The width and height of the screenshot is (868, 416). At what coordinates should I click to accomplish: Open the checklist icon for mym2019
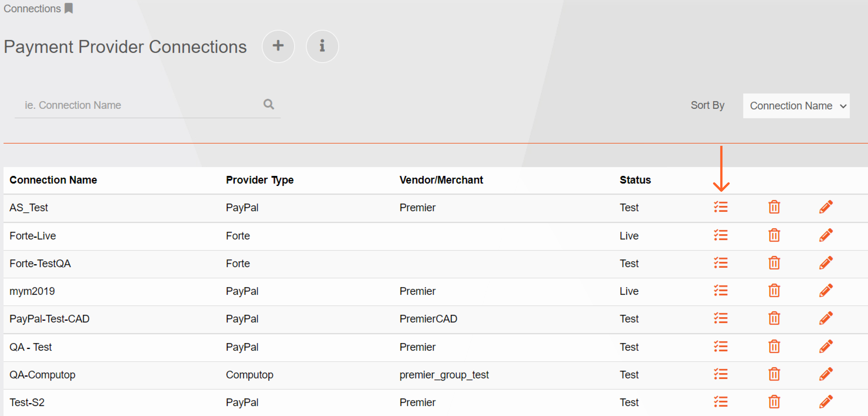pyautogui.click(x=721, y=291)
